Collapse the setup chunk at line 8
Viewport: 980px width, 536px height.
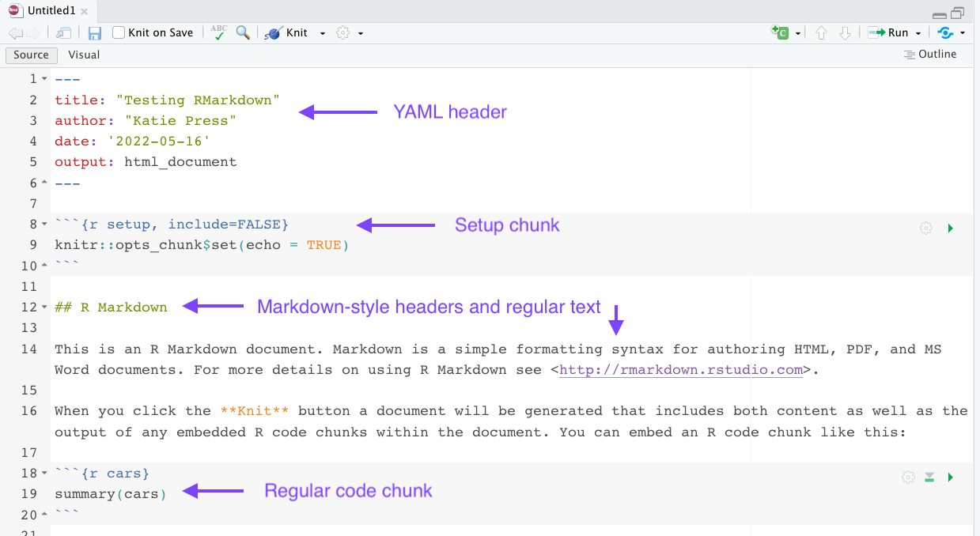click(x=44, y=225)
